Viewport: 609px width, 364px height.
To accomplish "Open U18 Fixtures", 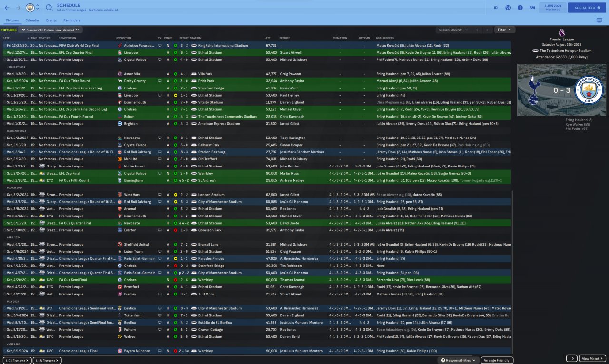I will coord(48,360).
